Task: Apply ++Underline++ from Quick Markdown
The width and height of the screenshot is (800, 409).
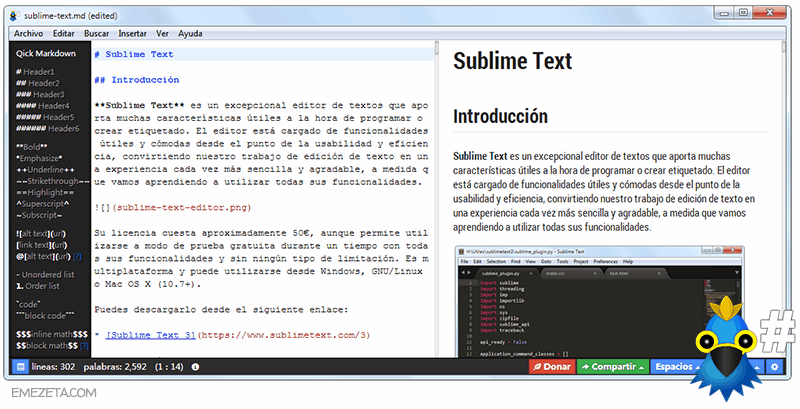Action: point(45,170)
